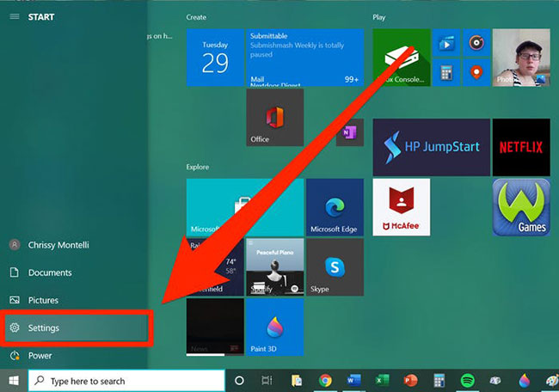Launch the Xbox Console Companion tile
The image size is (559, 392).
tap(402, 58)
